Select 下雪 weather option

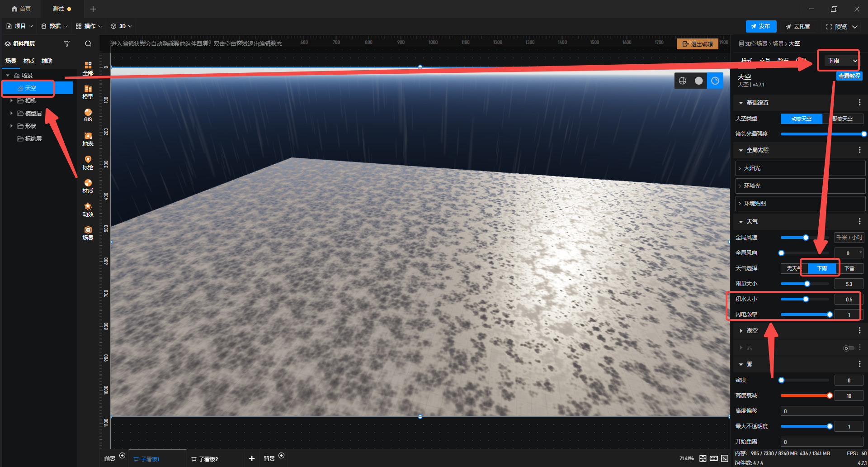pyautogui.click(x=849, y=268)
